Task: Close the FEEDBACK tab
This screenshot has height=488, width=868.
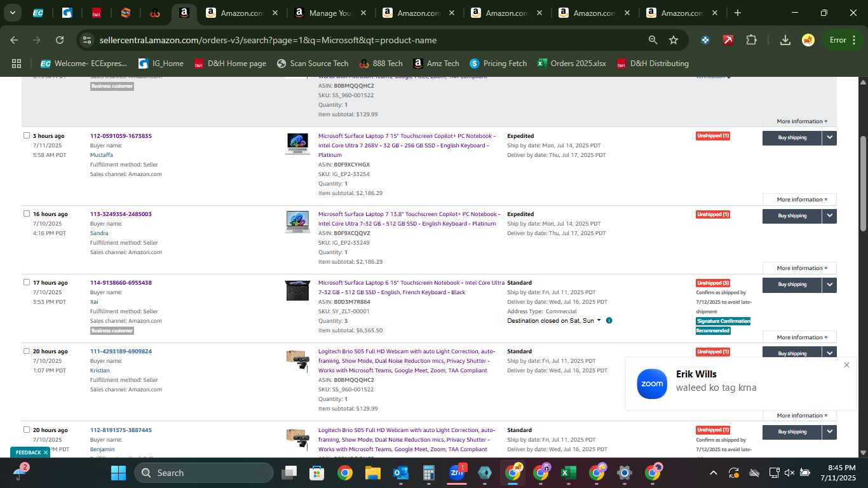Action: (x=46, y=452)
